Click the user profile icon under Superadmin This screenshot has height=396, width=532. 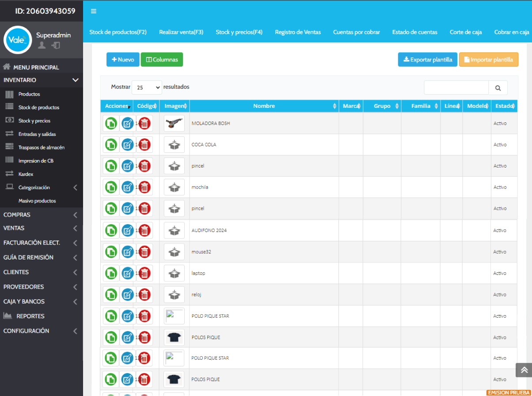pos(42,45)
